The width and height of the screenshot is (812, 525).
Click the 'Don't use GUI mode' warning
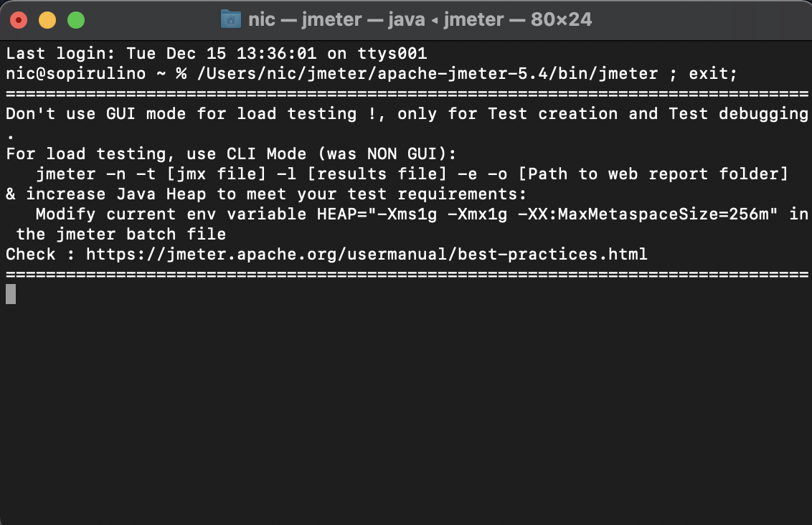96,113
